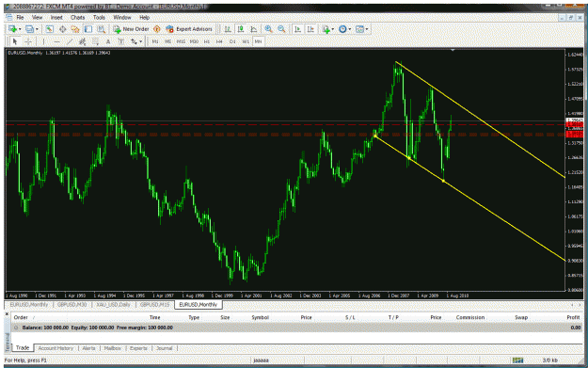Toggle the Expert Advisors button
This screenshot has width=588, height=368.
[189, 29]
